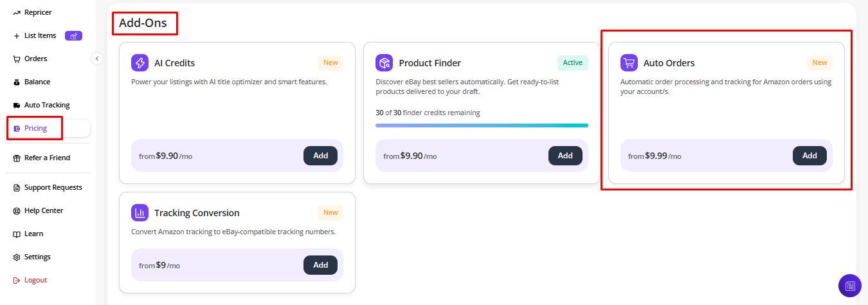The width and height of the screenshot is (868, 305).
Task: Click the Product Finder box icon
Action: 384,62
